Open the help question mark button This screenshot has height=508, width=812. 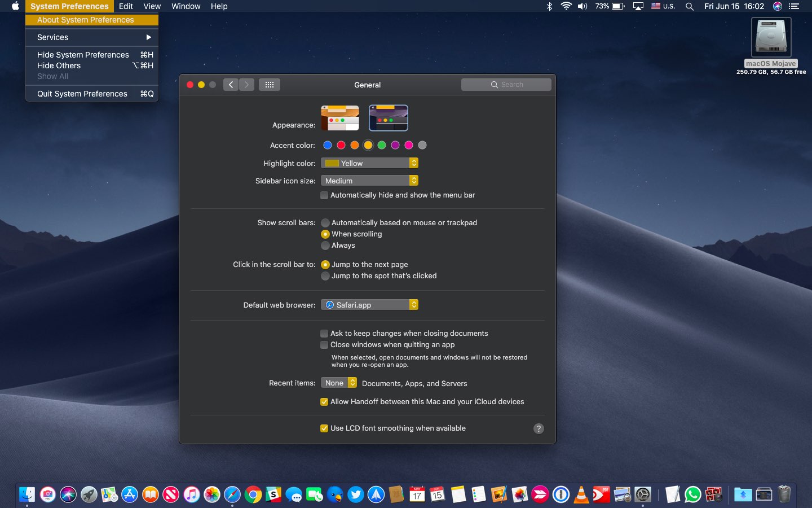click(539, 428)
